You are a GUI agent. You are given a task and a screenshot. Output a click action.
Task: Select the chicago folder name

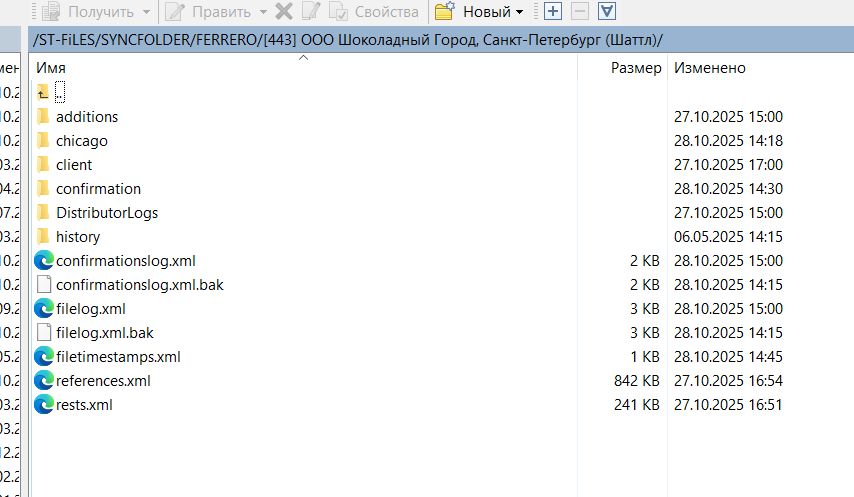click(x=82, y=141)
